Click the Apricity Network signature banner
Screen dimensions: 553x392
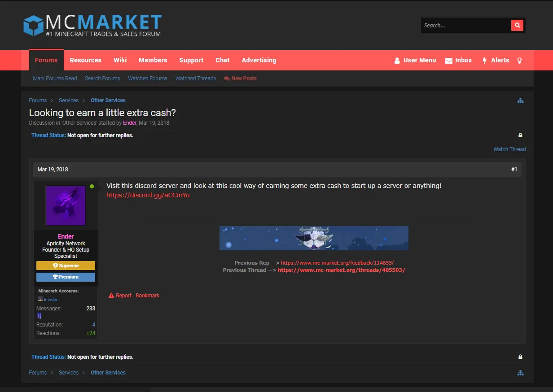[314, 238]
